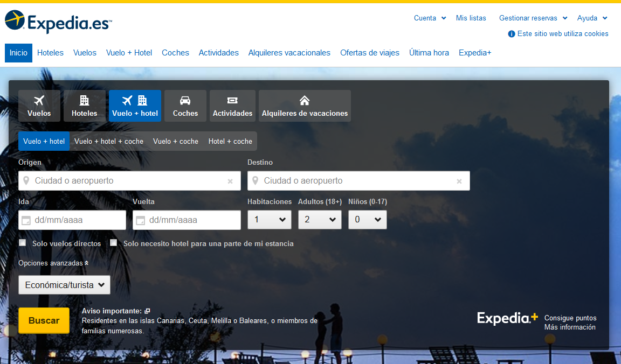Select Hotel + coche sub-tab
This screenshot has width=621, height=364.
[230, 141]
